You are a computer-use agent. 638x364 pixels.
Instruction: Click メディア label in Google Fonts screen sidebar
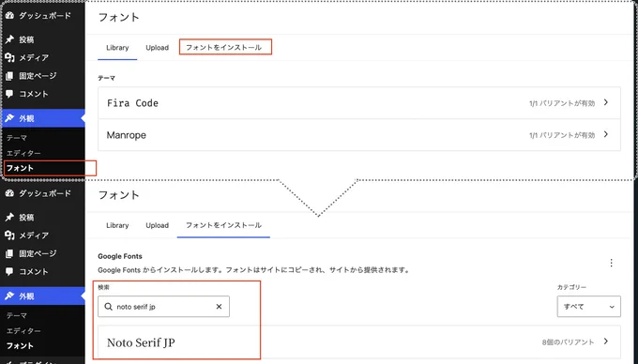click(34, 235)
